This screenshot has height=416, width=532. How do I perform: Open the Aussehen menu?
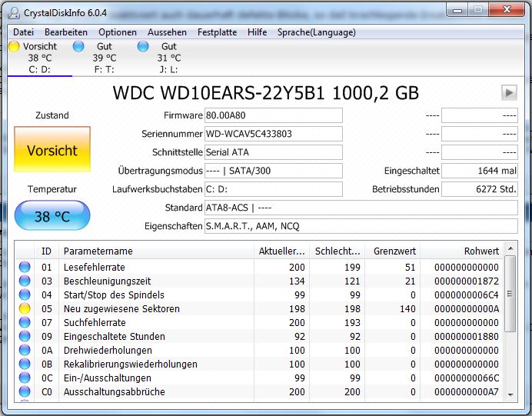(x=167, y=32)
